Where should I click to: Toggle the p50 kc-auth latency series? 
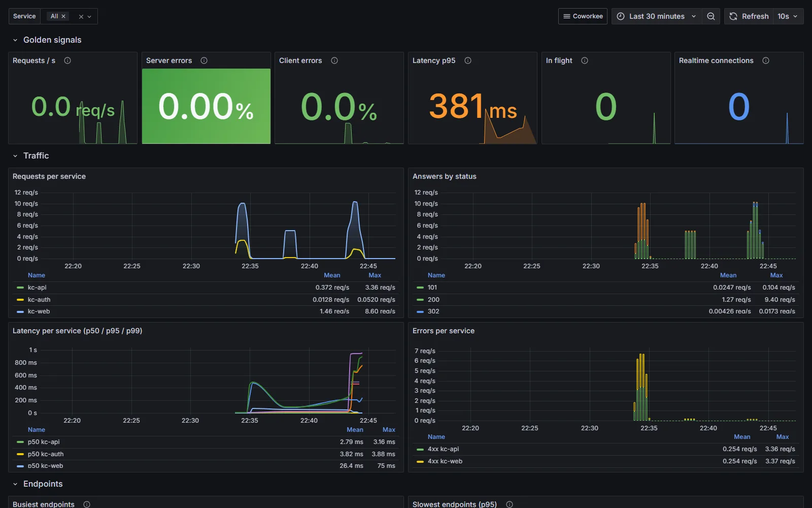[46, 454]
